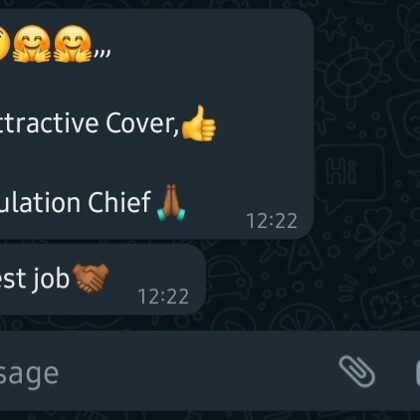The image size is (420, 420).
Task: Tap the handshake emoji after job
Action: point(91,278)
